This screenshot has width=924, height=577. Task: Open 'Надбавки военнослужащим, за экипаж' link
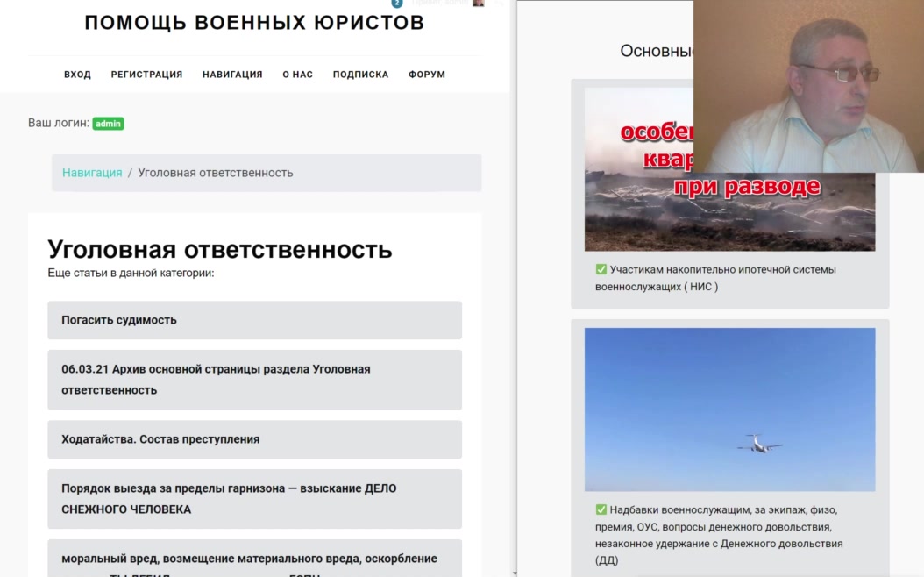point(719,535)
